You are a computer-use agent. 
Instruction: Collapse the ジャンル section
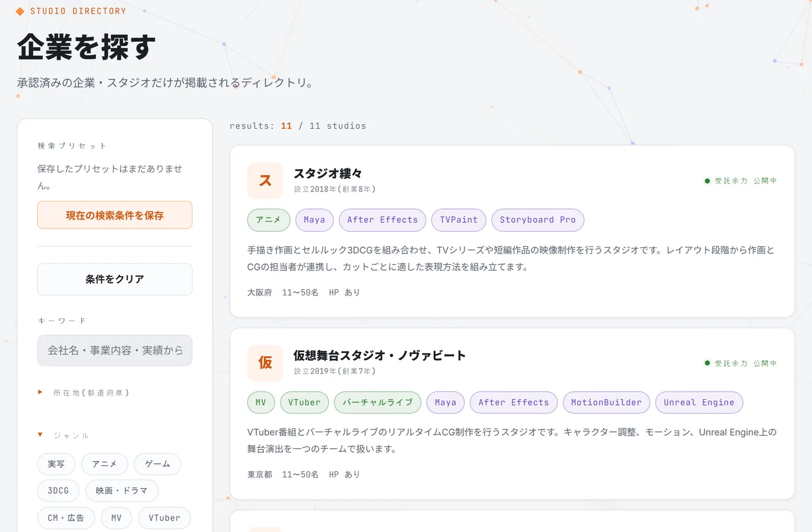coord(64,435)
